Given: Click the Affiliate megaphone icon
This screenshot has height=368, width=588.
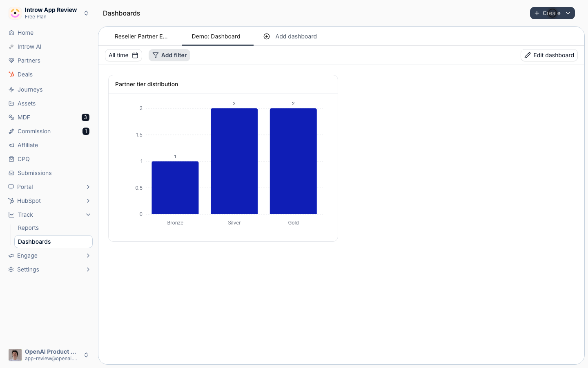Looking at the screenshot, I should click(11, 145).
